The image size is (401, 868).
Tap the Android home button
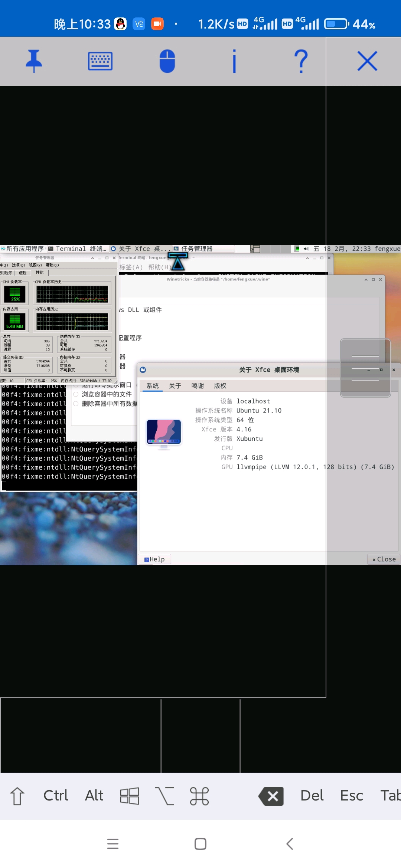(x=200, y=844)
